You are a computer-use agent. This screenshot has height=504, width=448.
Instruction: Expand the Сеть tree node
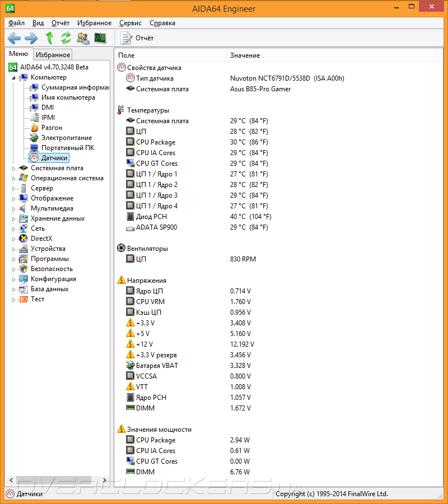(13, 229)
